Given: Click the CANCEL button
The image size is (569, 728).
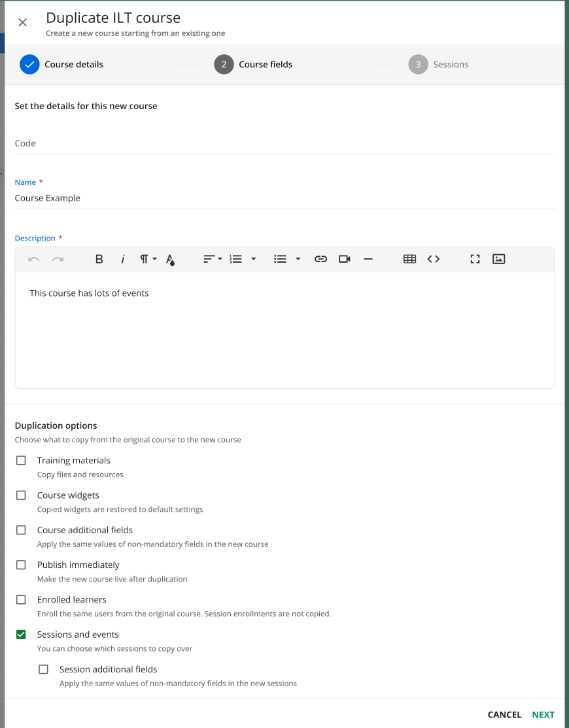Looking at the screenshot, I should click(504, 714).
